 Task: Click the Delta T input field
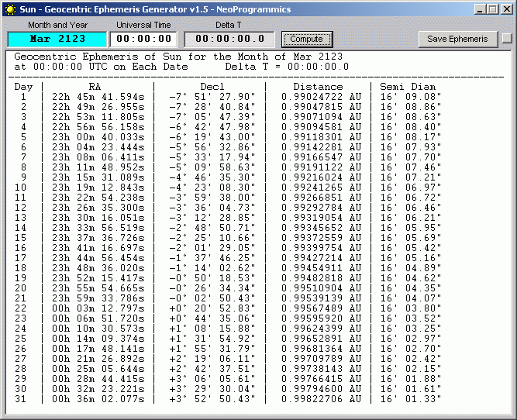[229, 39]
